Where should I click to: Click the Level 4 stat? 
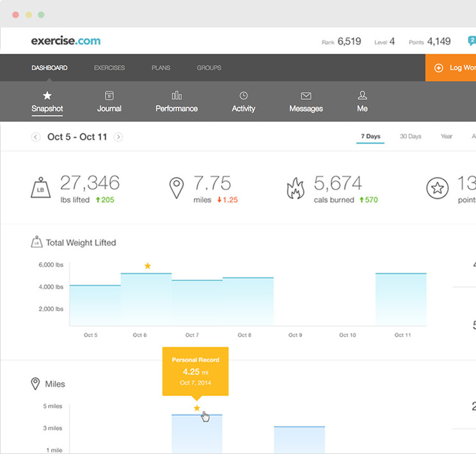pyautogui.click(x=385, y=42)
